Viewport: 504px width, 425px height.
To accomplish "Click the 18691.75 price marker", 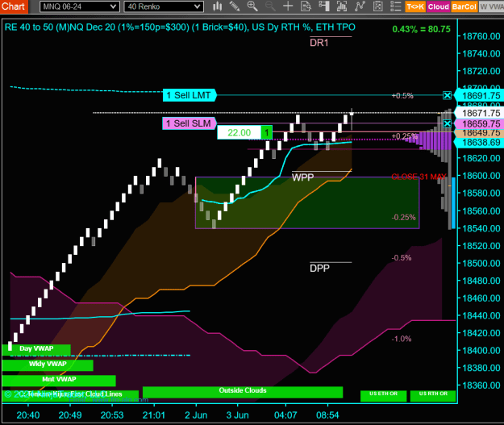I will coord(481,95).
